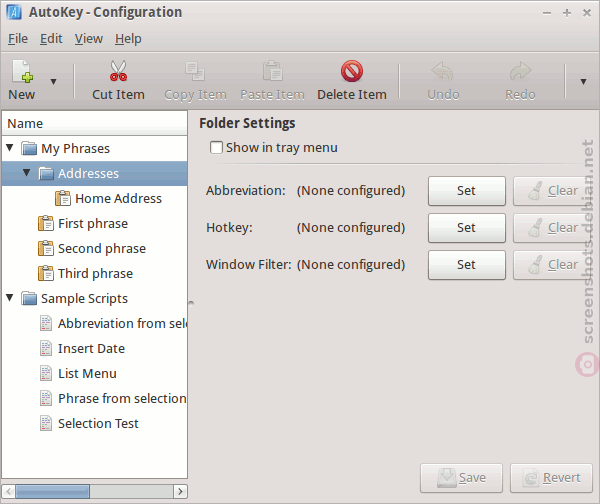This screenshot has height=504, width=600.
Task: Select the 'List Menu' script
Action: pyautogui.click(x=87, y=374)
